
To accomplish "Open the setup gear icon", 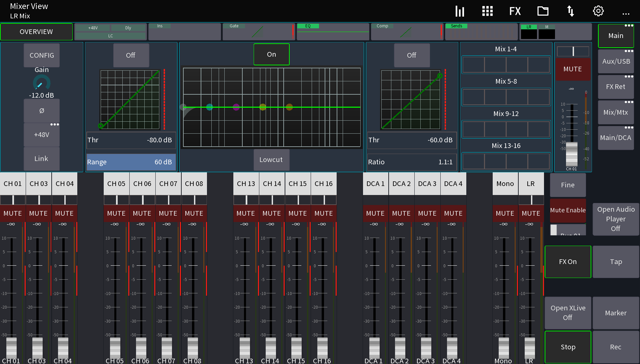I will 598,11.
